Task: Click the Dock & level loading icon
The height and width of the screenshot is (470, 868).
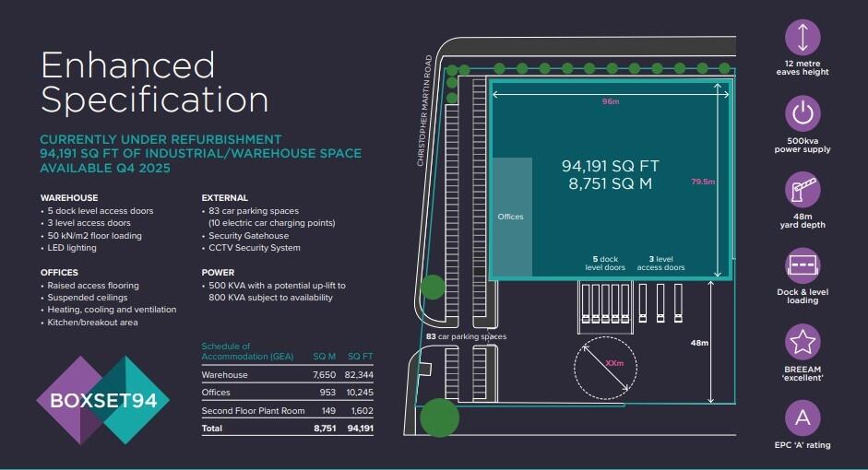Action: (x=803, y=265)
